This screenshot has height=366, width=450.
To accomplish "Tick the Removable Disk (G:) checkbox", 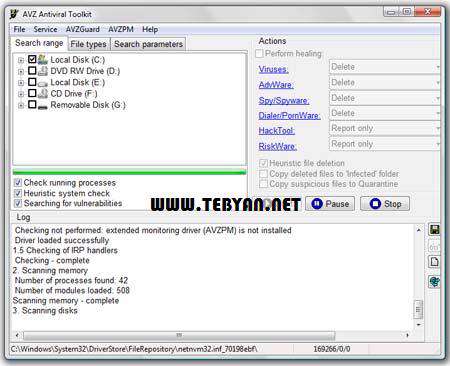I will coord(32,104).
